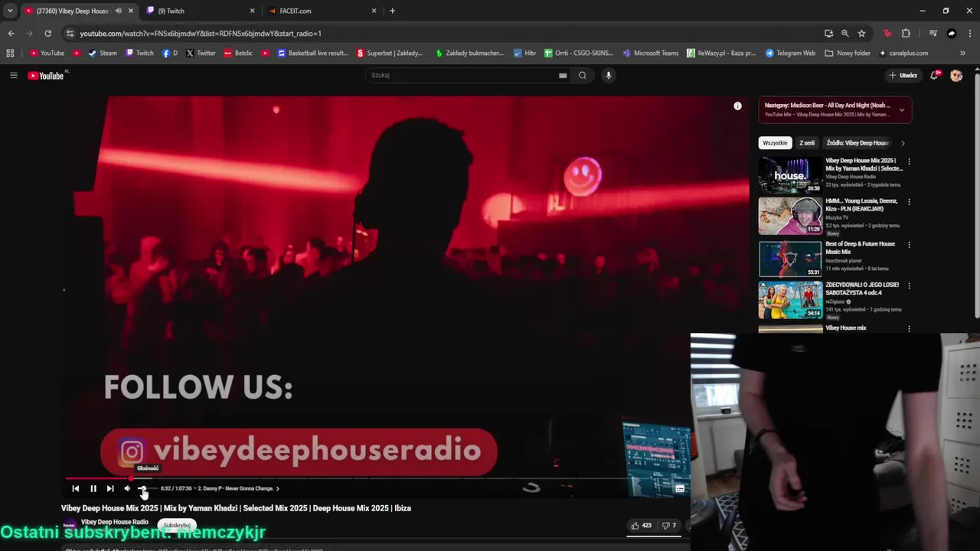View site information icon in address bar

point(70,34)
